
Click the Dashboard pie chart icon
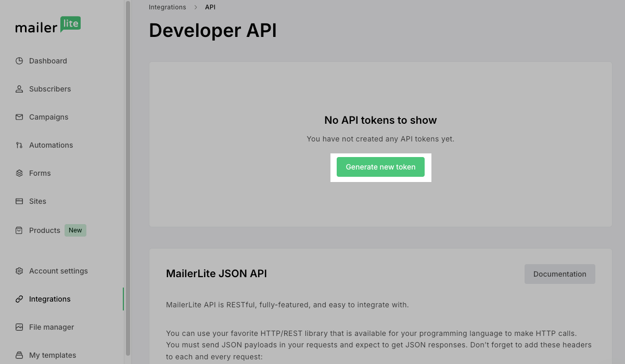pos(19,61)
